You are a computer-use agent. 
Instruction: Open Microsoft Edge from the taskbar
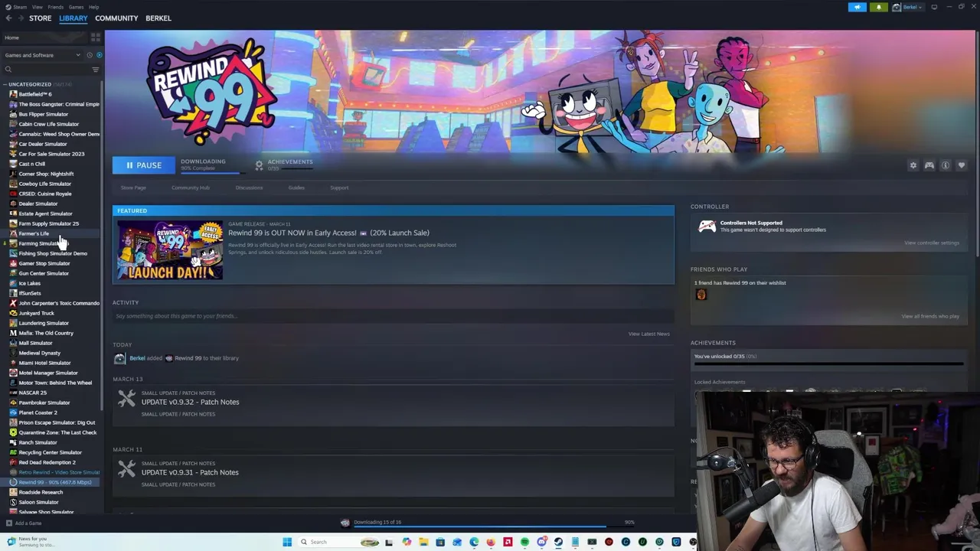click(x=474, y=542)
